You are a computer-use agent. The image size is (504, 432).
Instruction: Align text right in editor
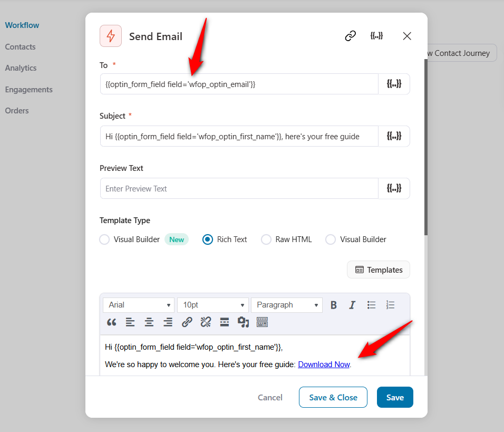tap(168, 322)
